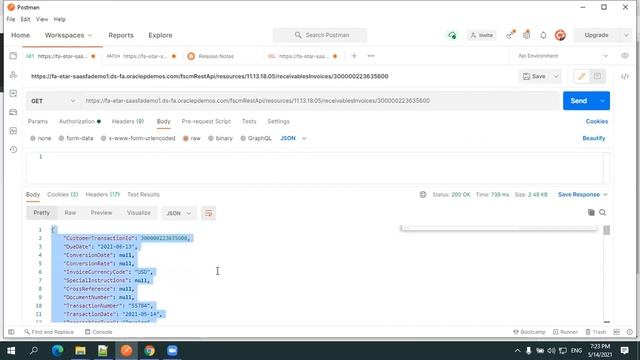Click the Search Postman field
This screenshot has height=360, width=640.
click(x=320, y=36)
